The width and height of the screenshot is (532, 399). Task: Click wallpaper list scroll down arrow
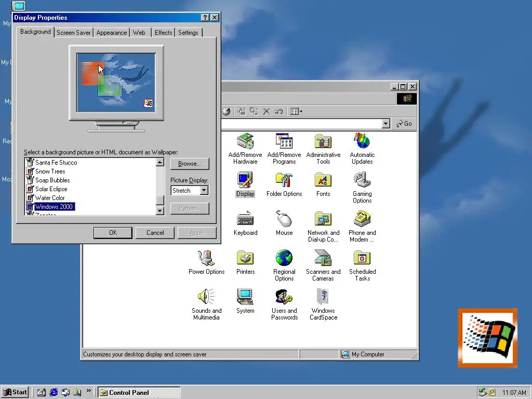[x=160, y=211]
